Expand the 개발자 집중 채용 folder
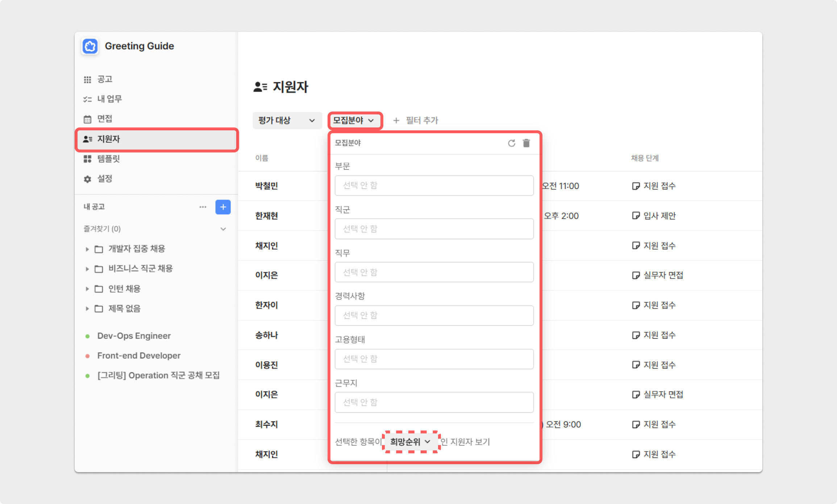The image size is (837, 504). [87, 249]
